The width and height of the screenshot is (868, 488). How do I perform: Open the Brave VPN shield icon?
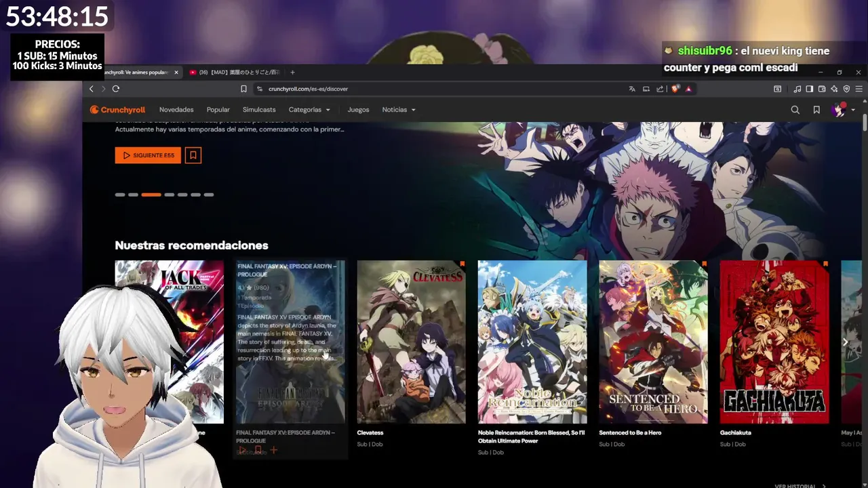pyautogui.click(x=846, y=89)
